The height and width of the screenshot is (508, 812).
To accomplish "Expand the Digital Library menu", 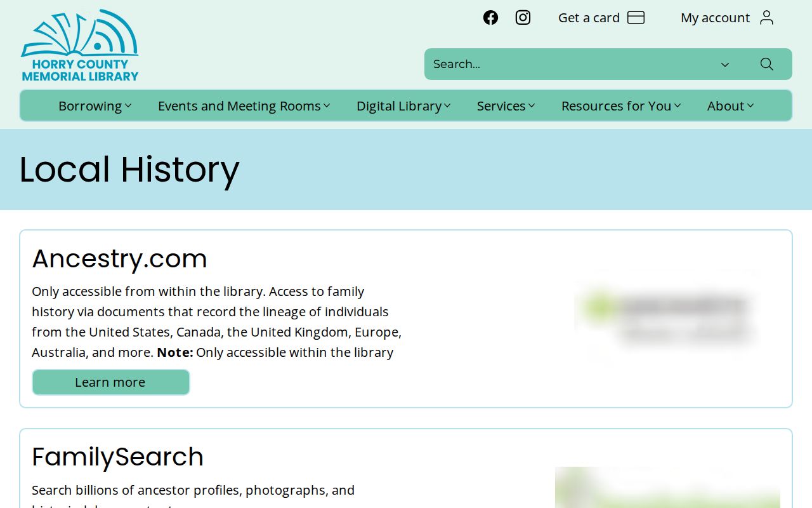I will [x=403, y=106].
